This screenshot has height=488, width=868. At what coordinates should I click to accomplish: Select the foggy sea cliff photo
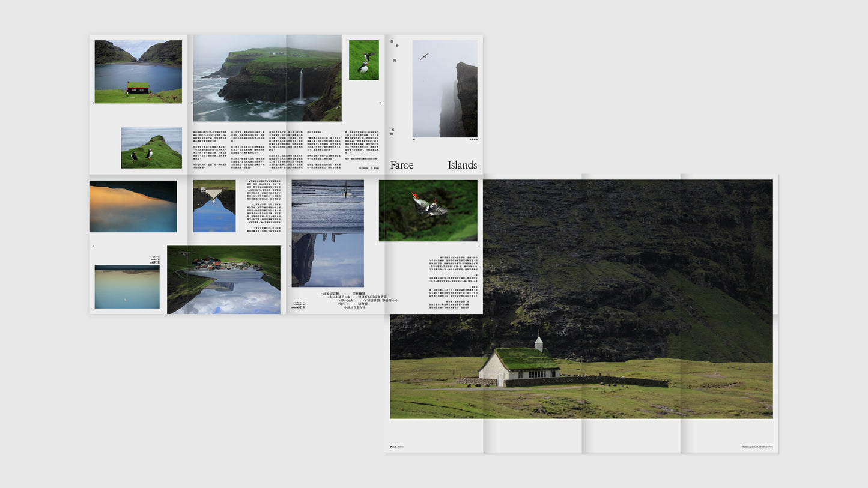[x=445, y=89]
